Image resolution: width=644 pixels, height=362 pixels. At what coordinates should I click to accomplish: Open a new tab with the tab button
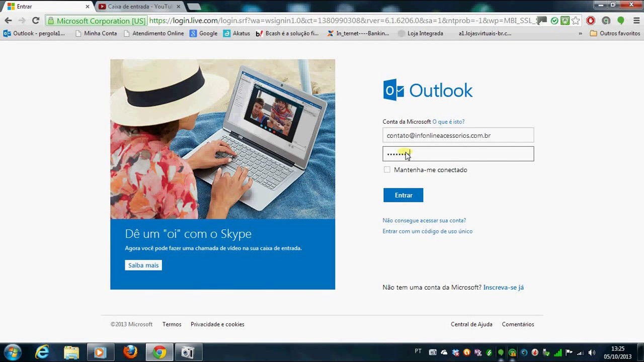click(x=194, y=7)
